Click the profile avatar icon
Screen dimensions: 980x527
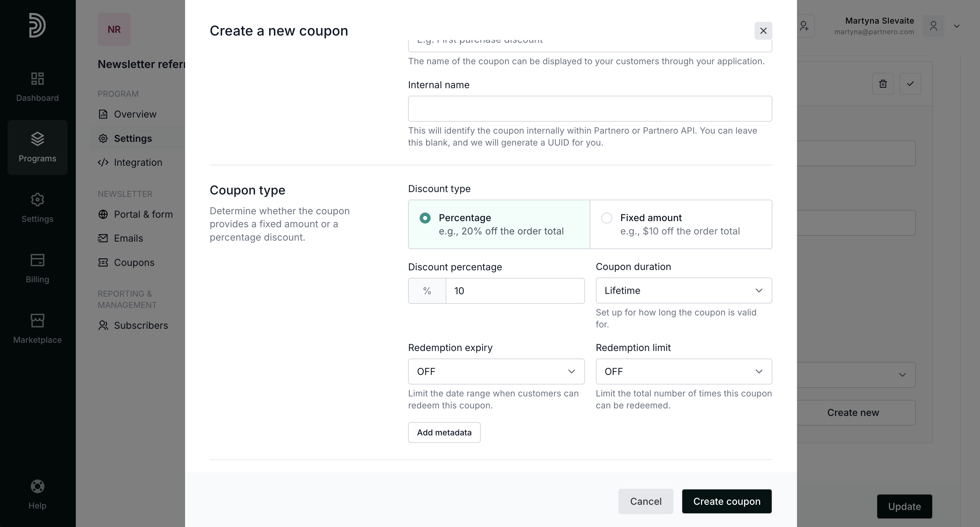coord(933,26)
